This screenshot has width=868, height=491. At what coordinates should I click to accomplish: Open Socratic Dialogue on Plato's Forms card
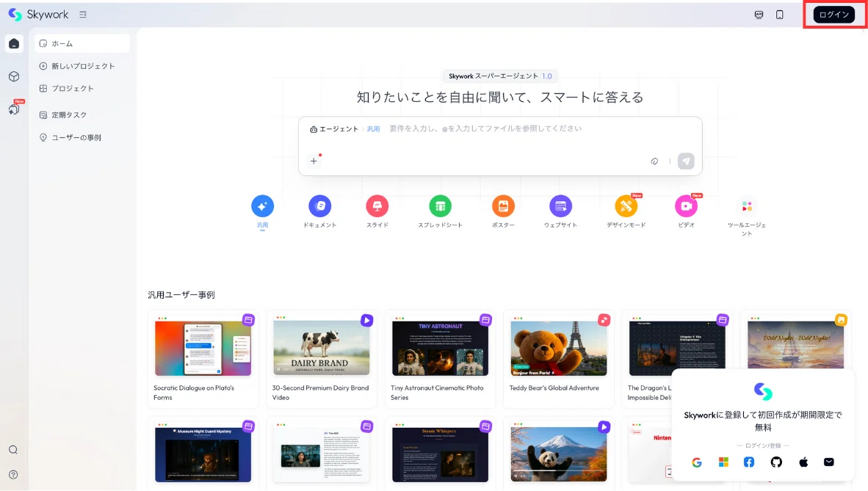[203, 359]
